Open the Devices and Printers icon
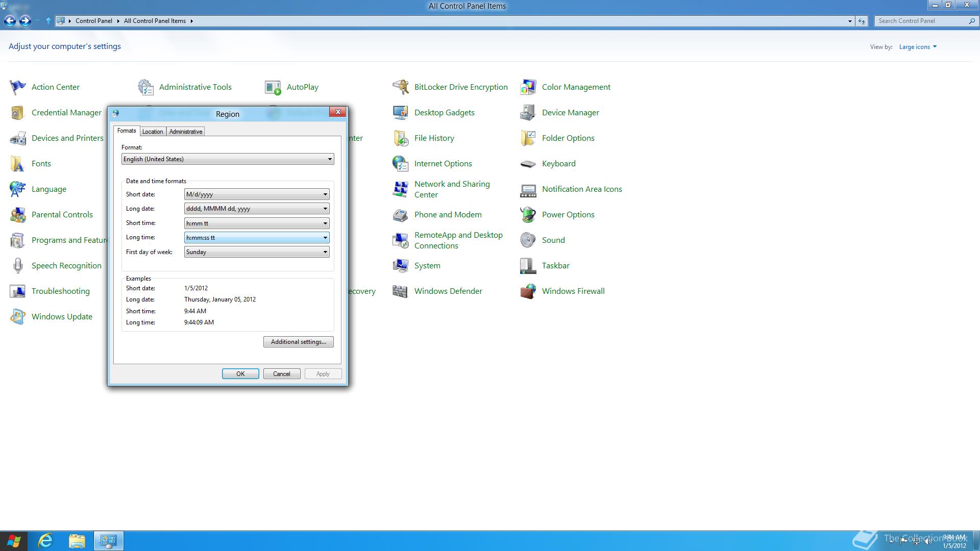Screen dimensions: 980x551 tap(18, 138)
